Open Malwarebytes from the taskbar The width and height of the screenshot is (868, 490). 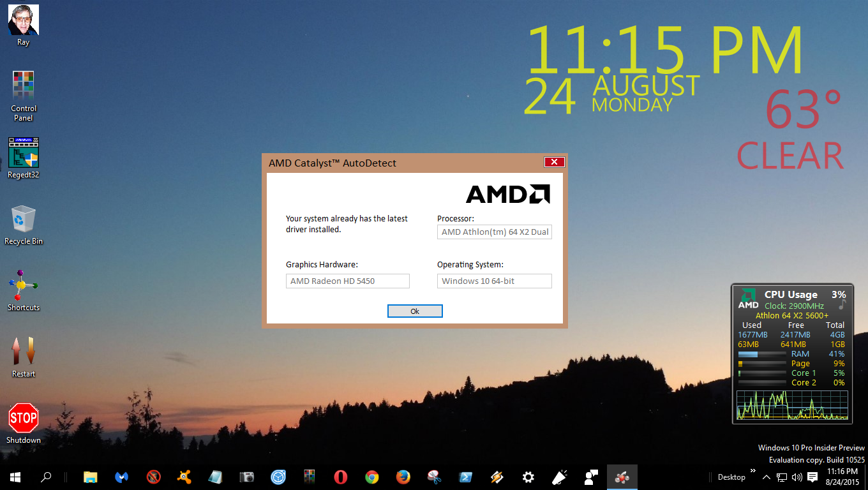pos(122,477)
